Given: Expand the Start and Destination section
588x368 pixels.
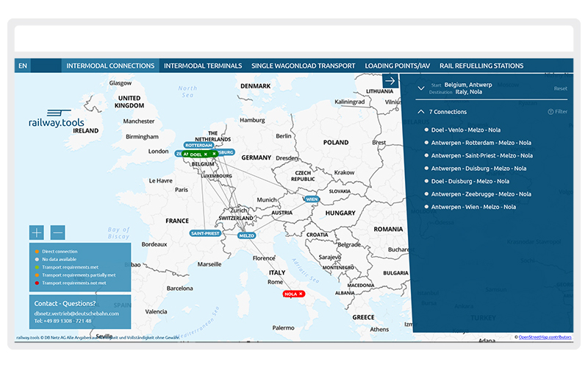Looking at the screenshot, I should coord(420,88).
